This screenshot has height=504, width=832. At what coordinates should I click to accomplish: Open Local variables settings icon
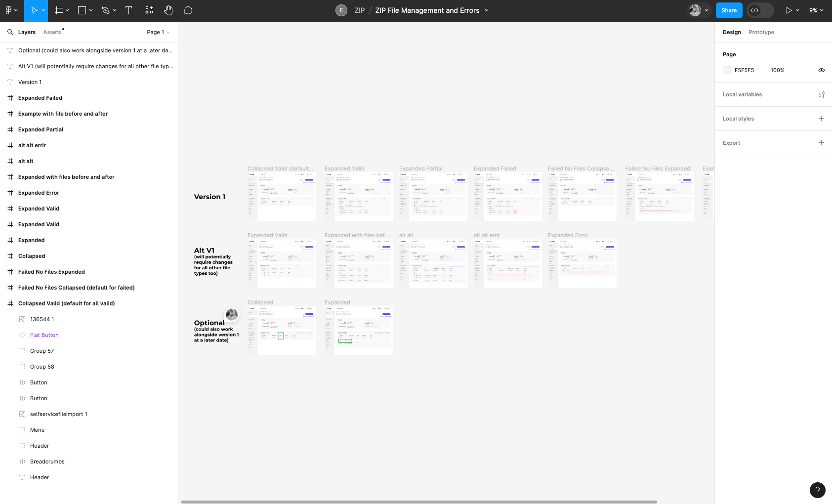(821, 94)
